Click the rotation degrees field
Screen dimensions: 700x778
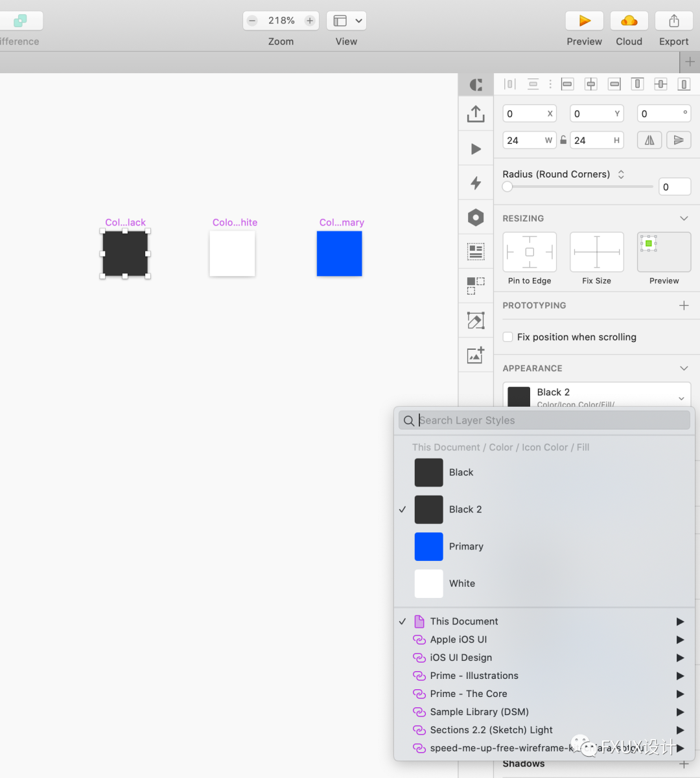664,113
